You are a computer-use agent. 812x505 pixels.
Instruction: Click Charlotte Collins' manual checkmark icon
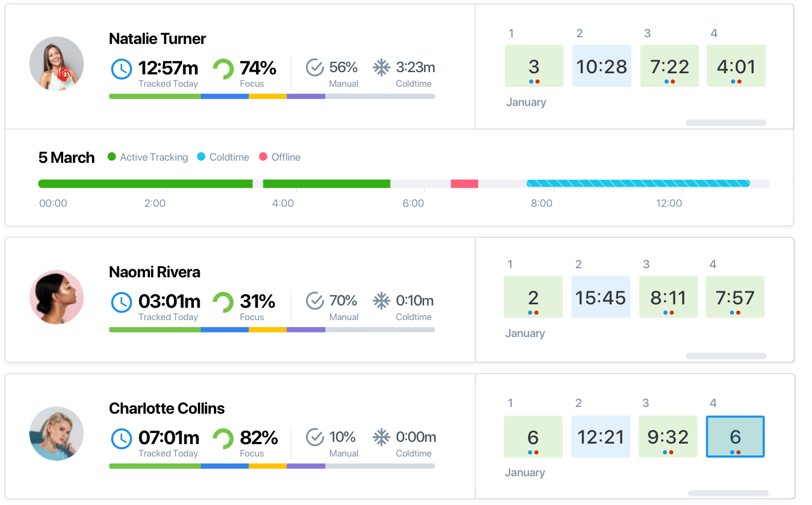pos(315,437)
